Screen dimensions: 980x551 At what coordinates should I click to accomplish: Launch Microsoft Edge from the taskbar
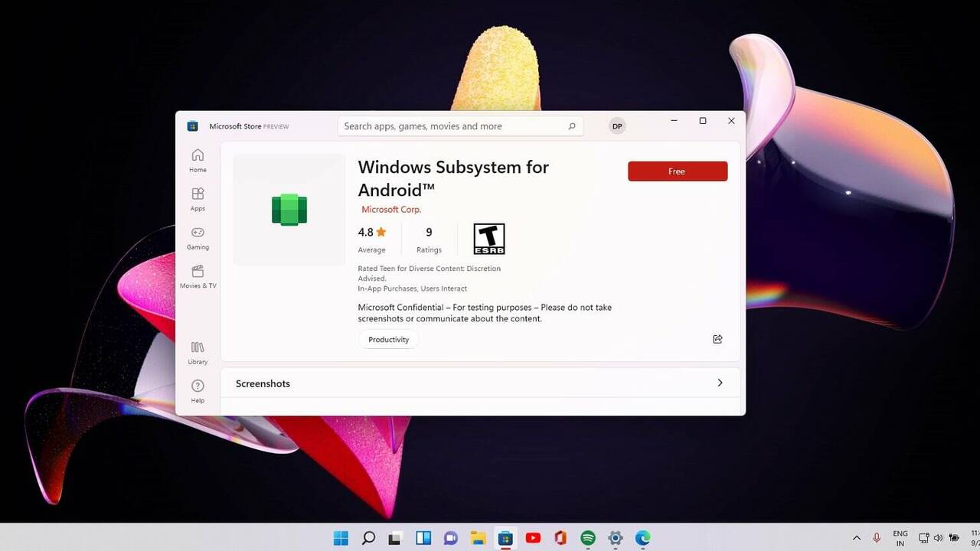pyautogui.click(x=642, y=538)
